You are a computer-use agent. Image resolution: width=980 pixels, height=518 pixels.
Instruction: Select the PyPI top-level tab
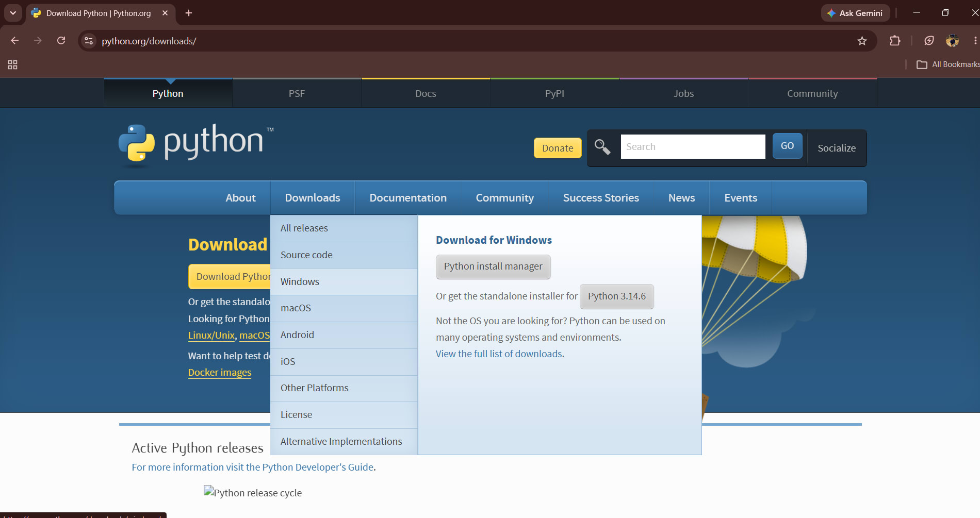[555, 93]
